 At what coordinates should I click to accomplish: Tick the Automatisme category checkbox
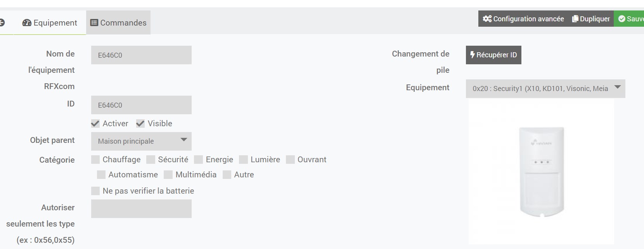tap(101, 175)
